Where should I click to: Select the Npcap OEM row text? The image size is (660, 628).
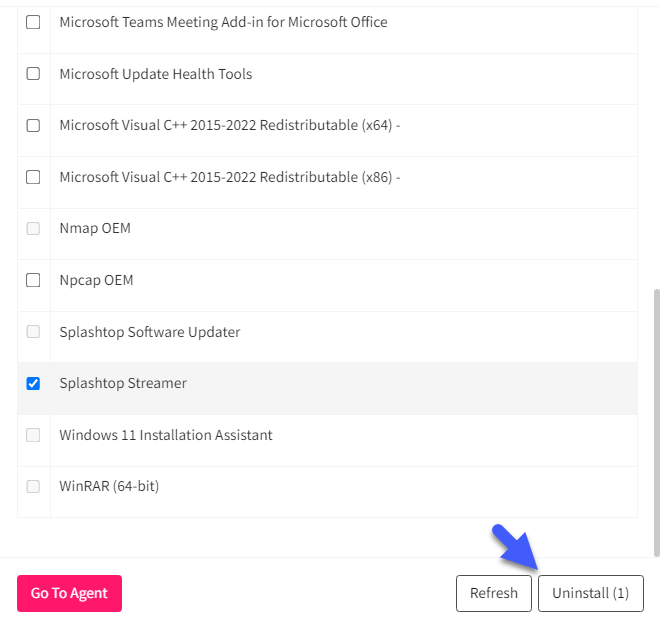pos(96,280)
